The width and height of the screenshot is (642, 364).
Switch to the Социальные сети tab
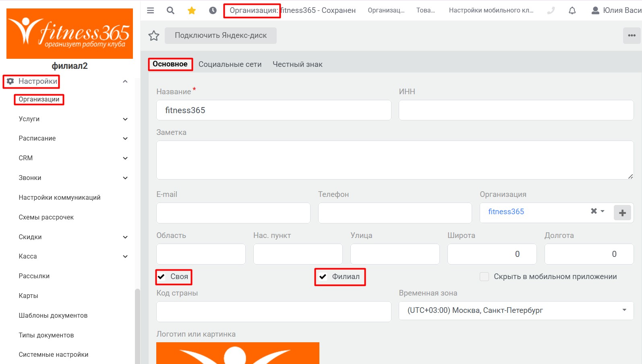(x=230, y=64)
